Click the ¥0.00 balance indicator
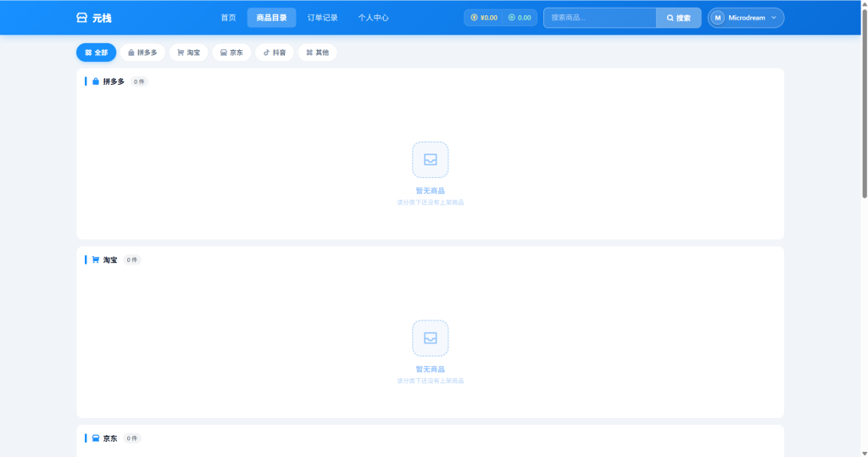The image size is (868, 457). [484, 18]
